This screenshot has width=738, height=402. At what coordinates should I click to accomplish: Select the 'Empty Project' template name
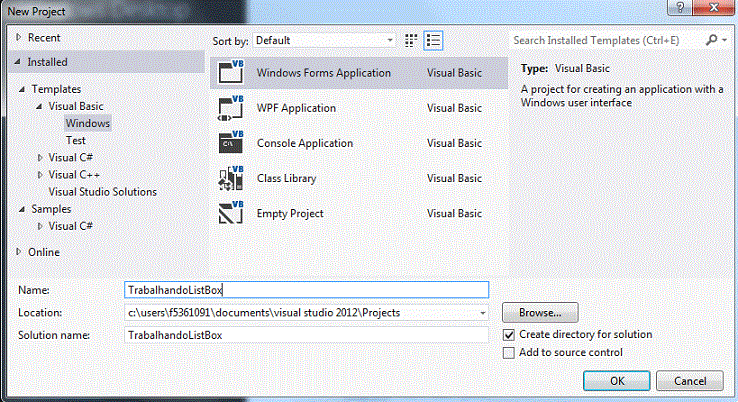(x=290, y=214)
